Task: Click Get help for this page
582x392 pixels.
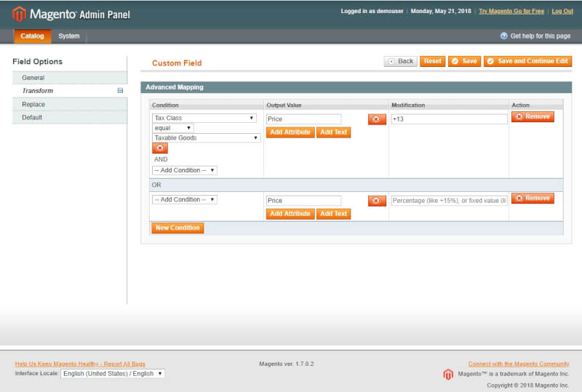Action: (540, 36)
